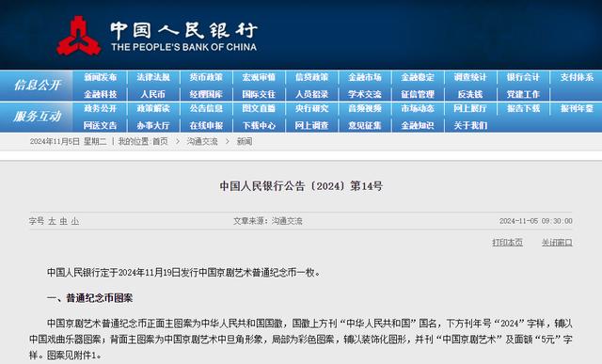
Task: Click the 打印本页 print link
Action: pyautogui.click(x=508, y=243)
